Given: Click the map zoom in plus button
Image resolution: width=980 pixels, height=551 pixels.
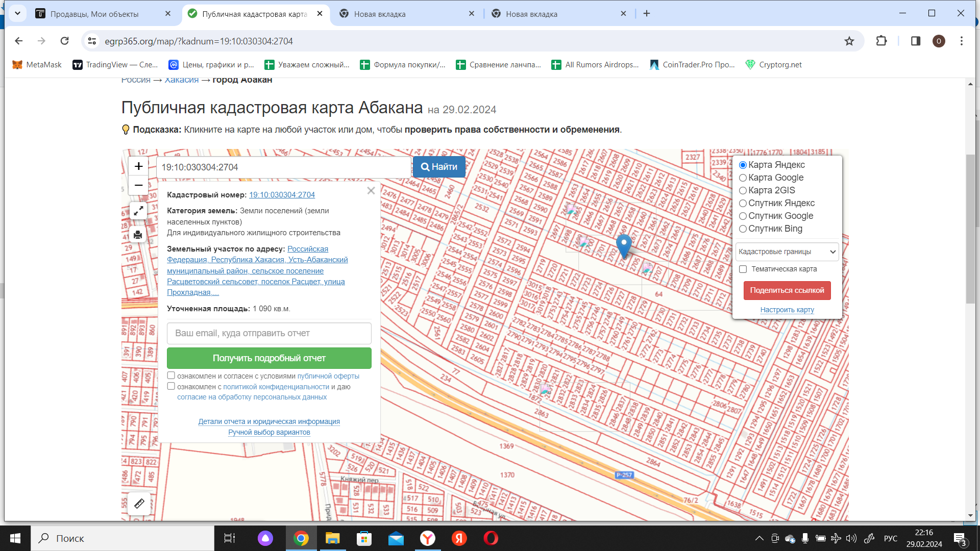Looking at the screenshot, I should point(138,166).
